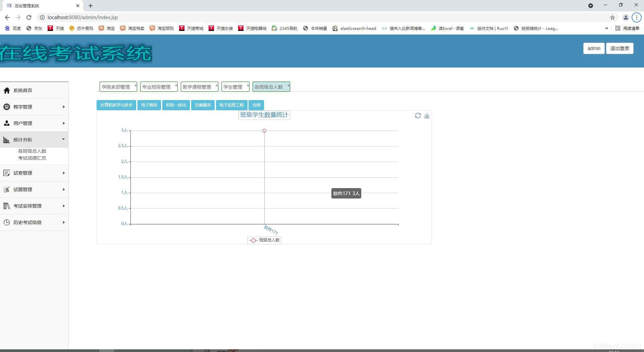
Task: Refresh the chart using the refresh icon
Action: (418, 116)
